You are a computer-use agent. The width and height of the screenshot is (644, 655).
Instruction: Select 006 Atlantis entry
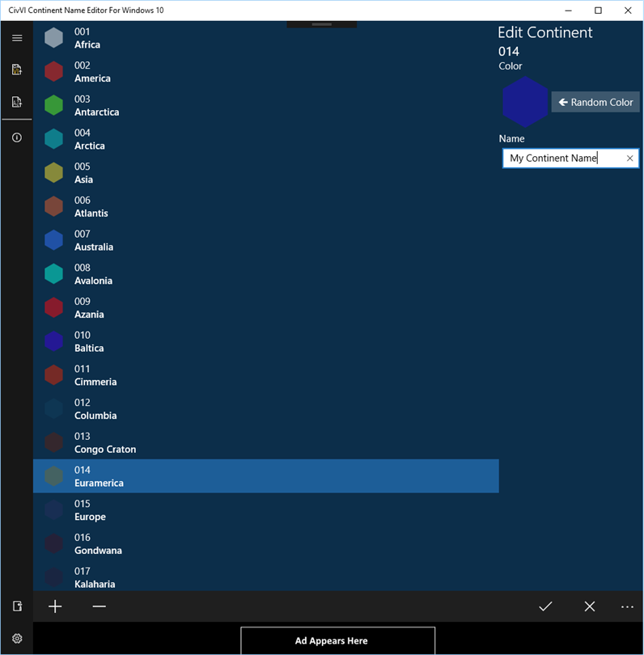coord(266,206)
